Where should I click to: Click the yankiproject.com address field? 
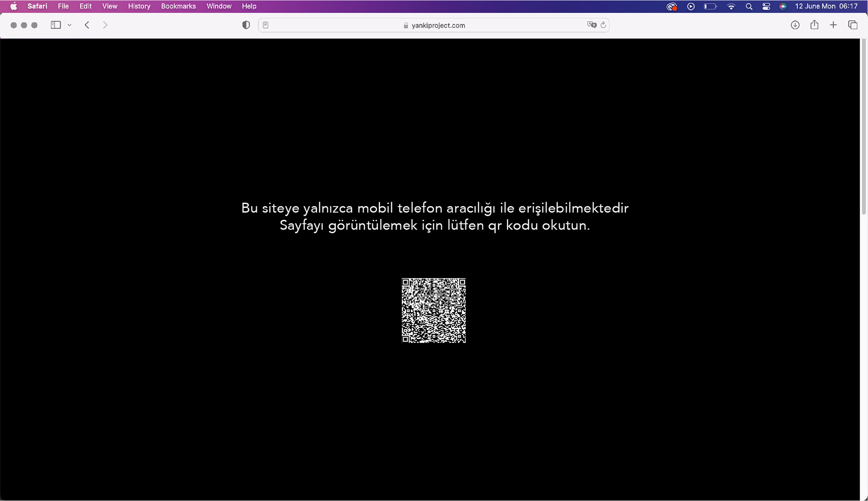click(x=434, y=25)
